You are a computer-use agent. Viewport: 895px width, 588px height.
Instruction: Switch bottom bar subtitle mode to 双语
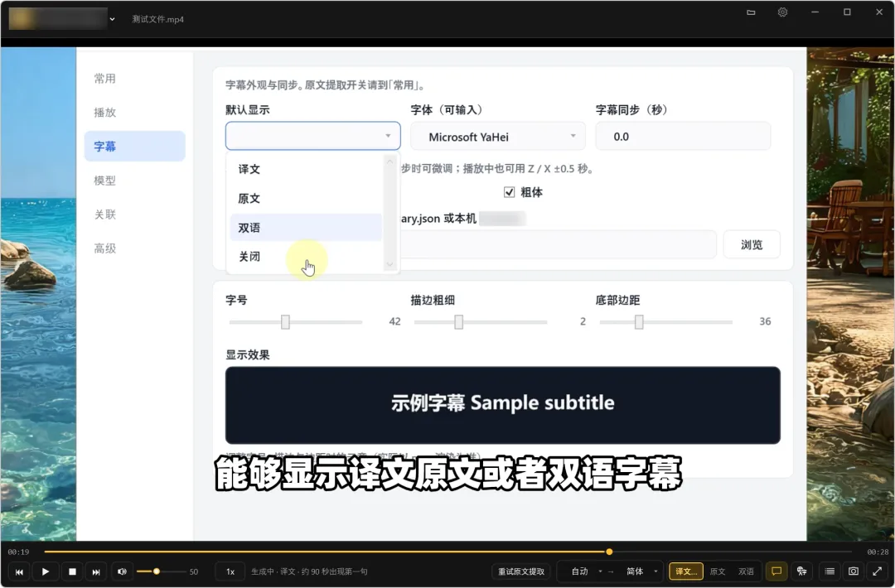(746, 571)
